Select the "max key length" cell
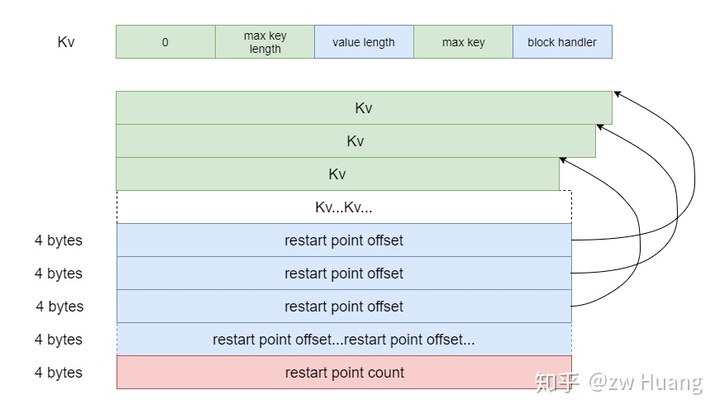Image resolution: width=720 pixels, height=414 pixels. click(265, 42)
